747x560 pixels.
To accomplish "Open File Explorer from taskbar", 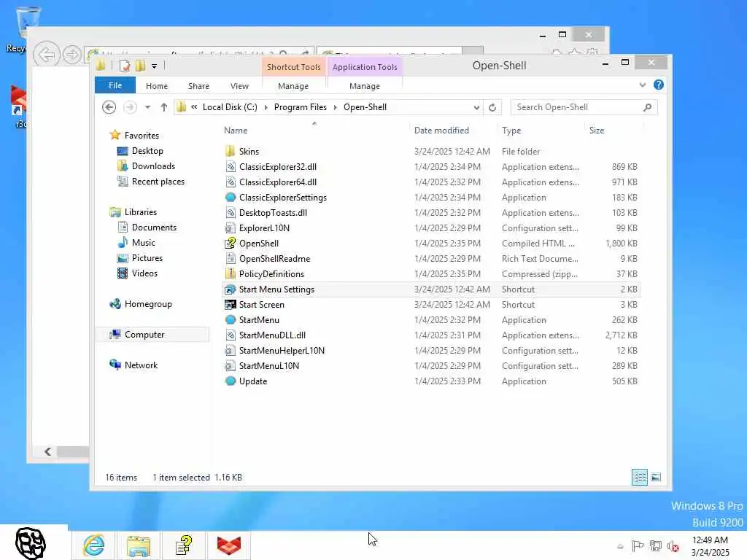I will point(139,545).
